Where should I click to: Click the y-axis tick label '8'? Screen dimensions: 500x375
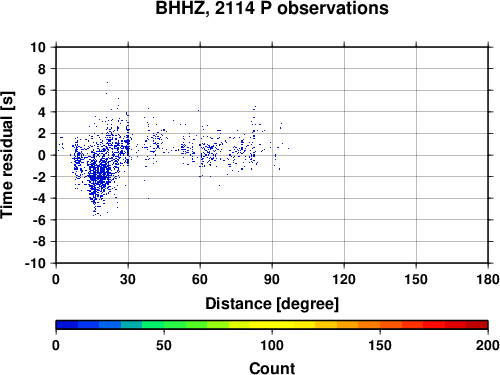point(42,69)
